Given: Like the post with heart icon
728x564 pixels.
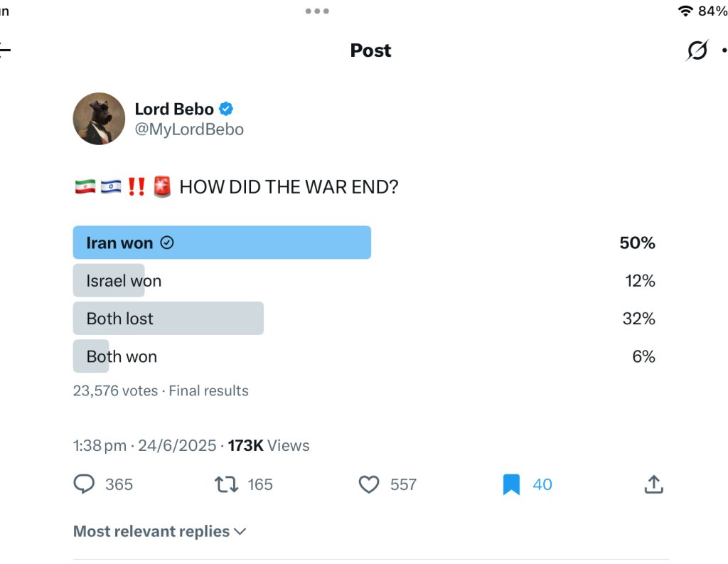Looking at the screenshot, I should [369, 484].
